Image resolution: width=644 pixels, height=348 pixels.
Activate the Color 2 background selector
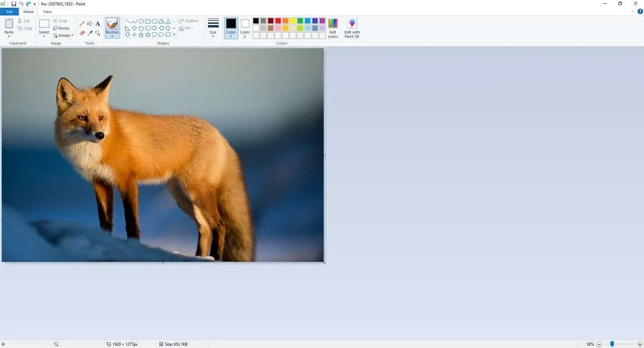point(245,28)
